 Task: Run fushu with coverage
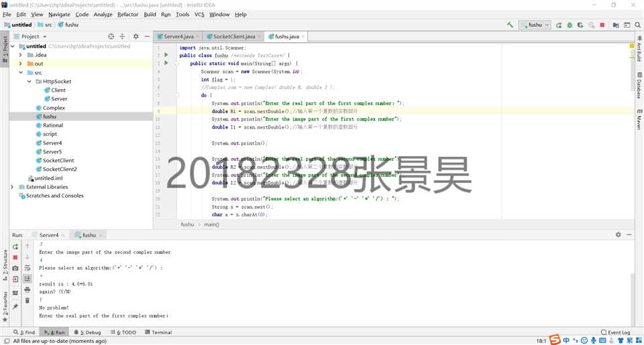click(580, 25)
